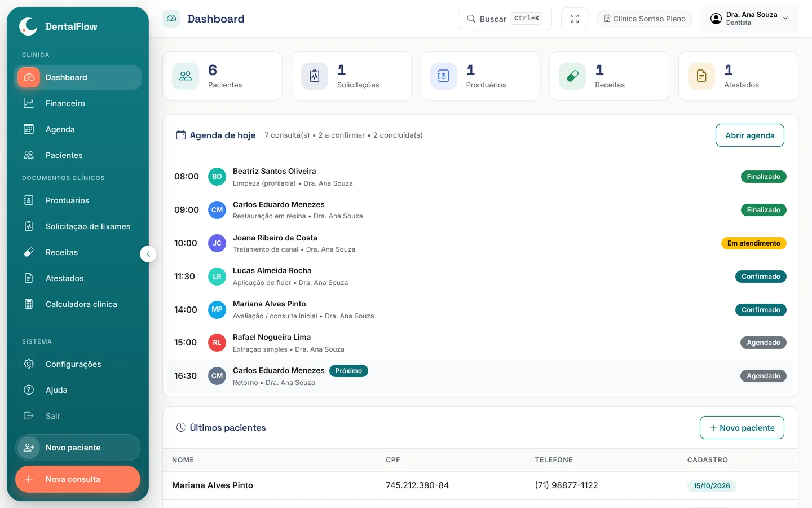This screenshot has height=508, width=812.
Task: Click Novo paciente button in the sidebar
Action: (78, 448)
